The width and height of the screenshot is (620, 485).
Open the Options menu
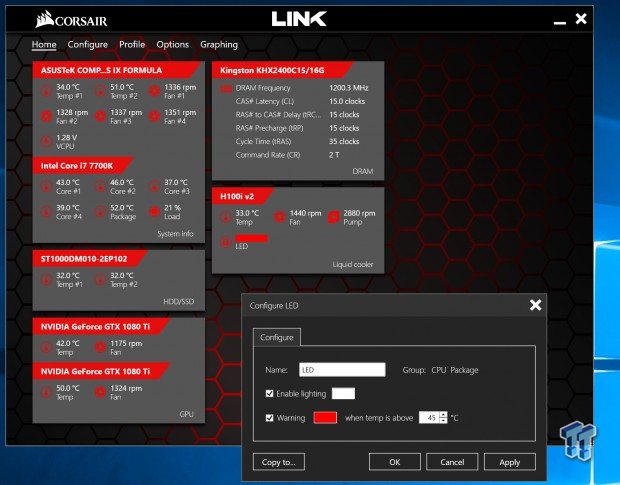[172, 45]
